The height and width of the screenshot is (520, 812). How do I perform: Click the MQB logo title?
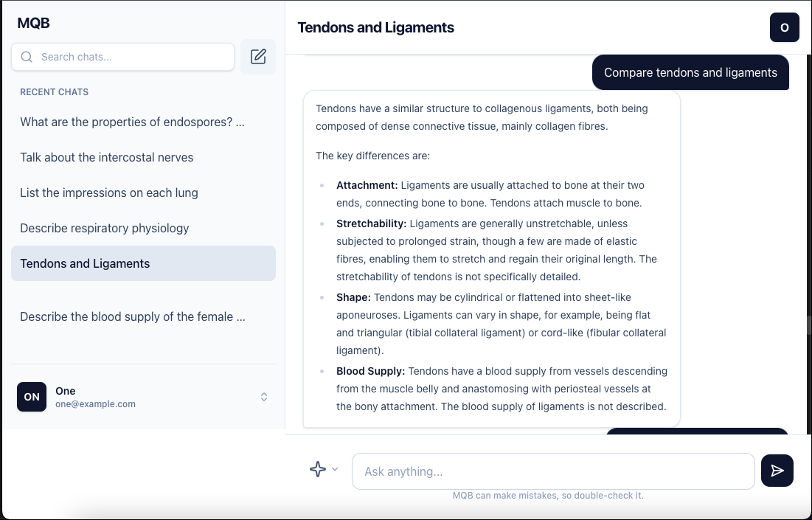click(x=34, y=23)
